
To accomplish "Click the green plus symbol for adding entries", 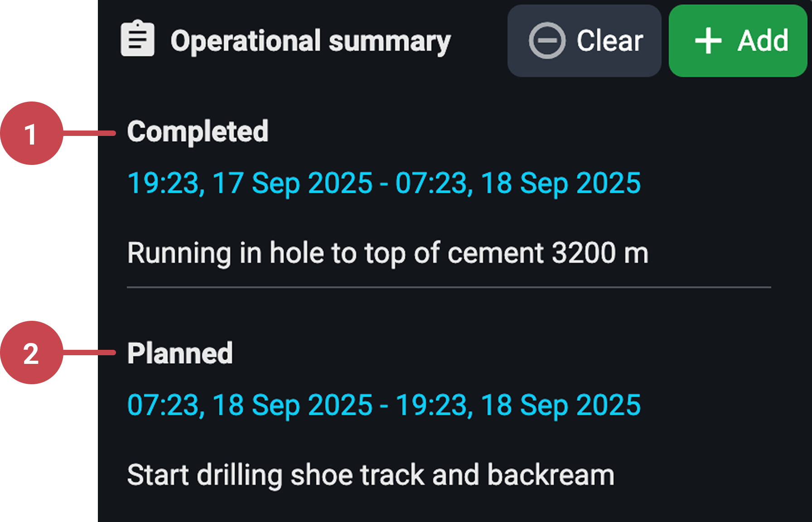I will pos(707,40).
